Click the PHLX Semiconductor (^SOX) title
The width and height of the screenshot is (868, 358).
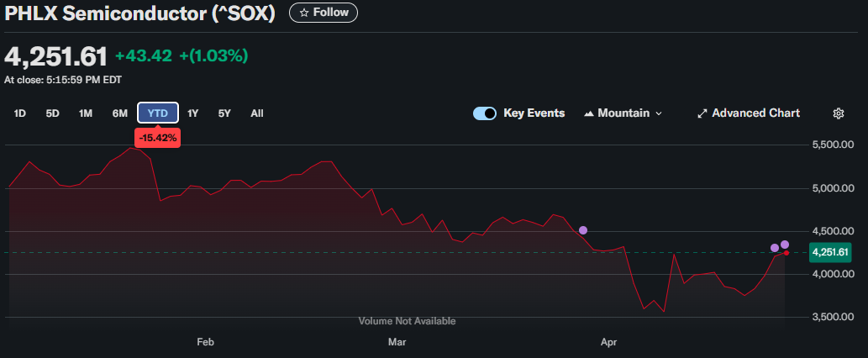[140, 13]
